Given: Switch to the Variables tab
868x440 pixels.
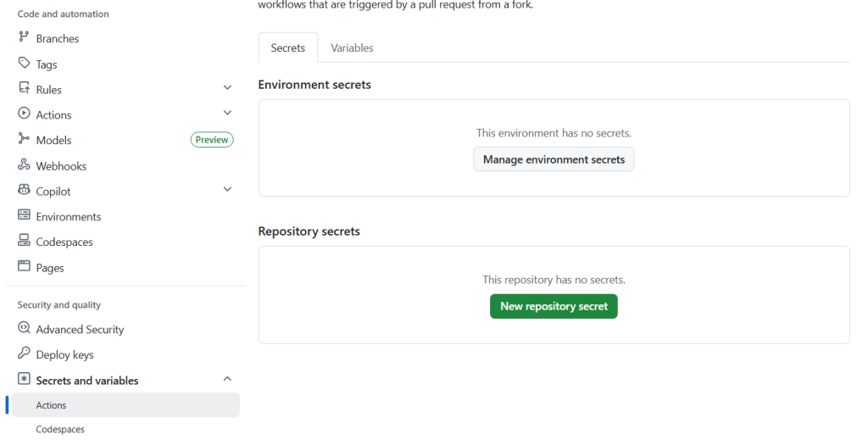Looking at the screenshot, I should [x=352, y=48].
